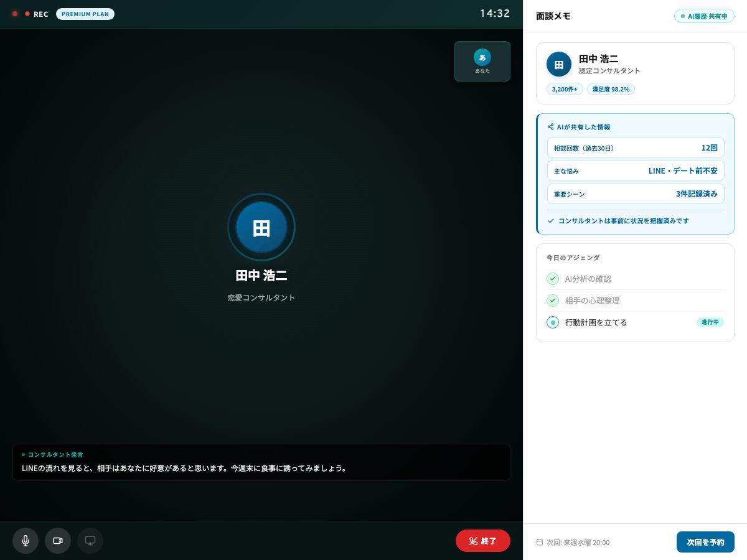Toggle the 相手の心理整理 completion check
Image resolution: width=747 pixels, height=560 pixels.
(553, 301)
